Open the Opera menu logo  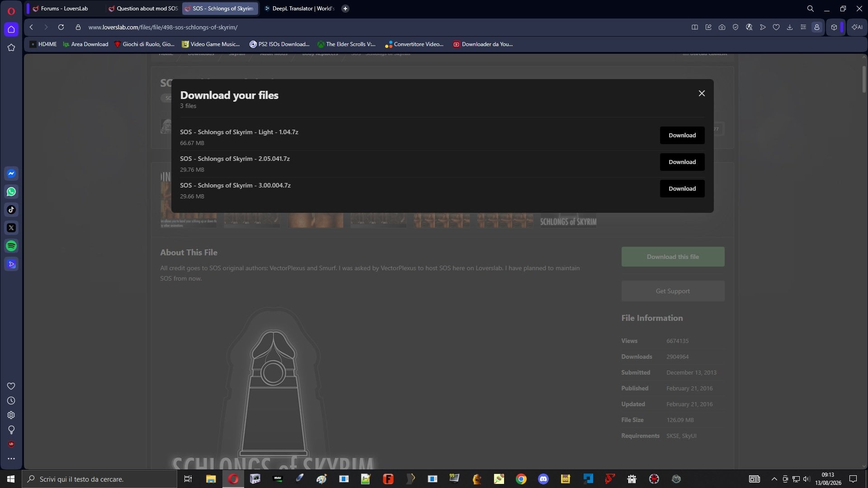11,10
